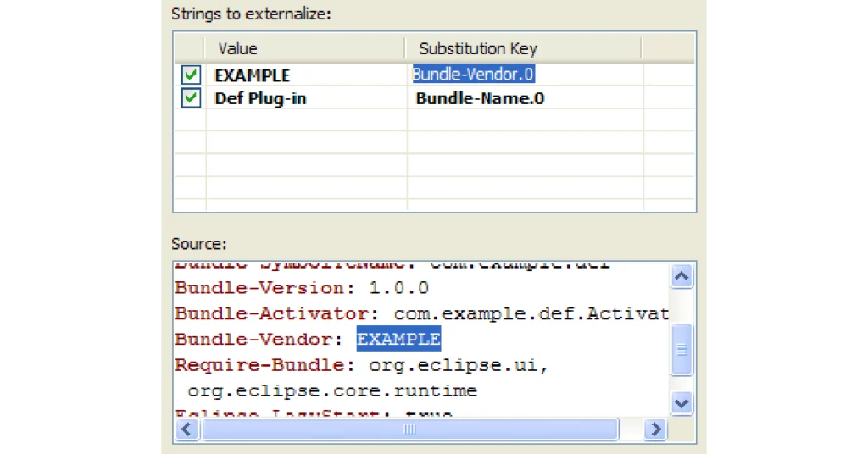Screen dimensions: 868x454
Task: Click the horizontal scrollbar thumb in Source
Action: [x=409, y=429]
